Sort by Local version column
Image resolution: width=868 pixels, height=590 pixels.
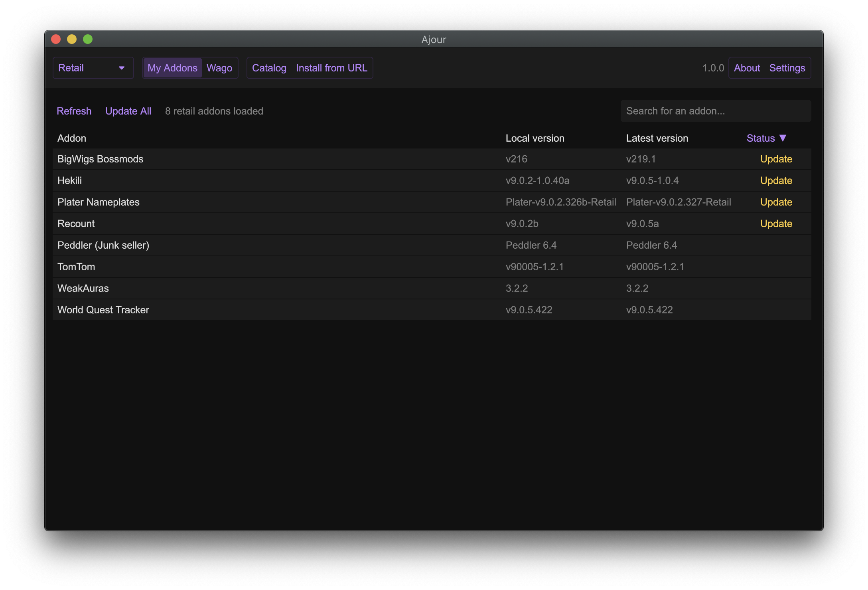click(535, 138)
